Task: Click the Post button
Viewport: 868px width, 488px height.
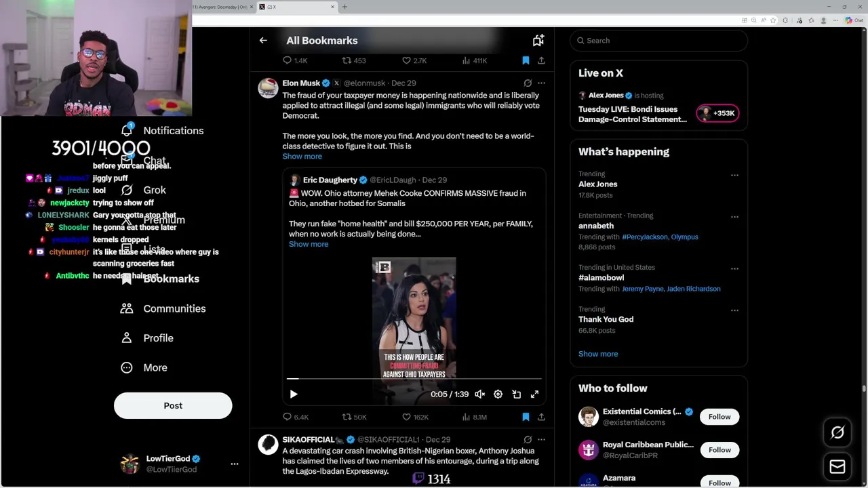Action: pyautogui.click(x=173, y=405)
